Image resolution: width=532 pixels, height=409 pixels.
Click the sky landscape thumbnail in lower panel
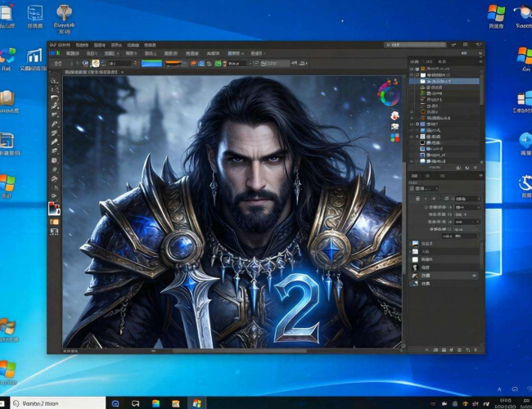pos(415,244)
